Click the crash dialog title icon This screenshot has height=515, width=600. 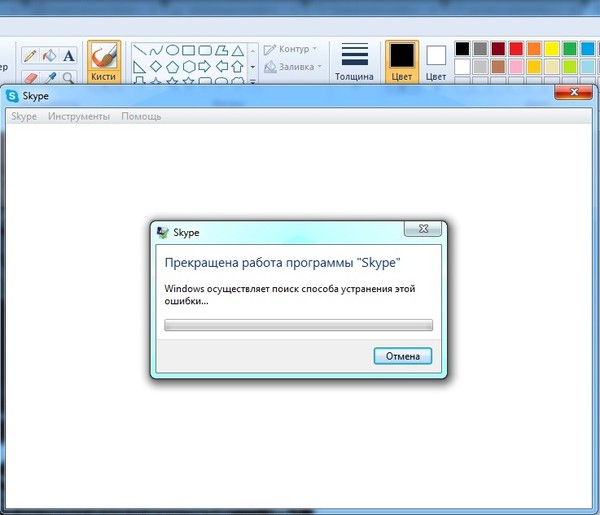coord(163,232)
